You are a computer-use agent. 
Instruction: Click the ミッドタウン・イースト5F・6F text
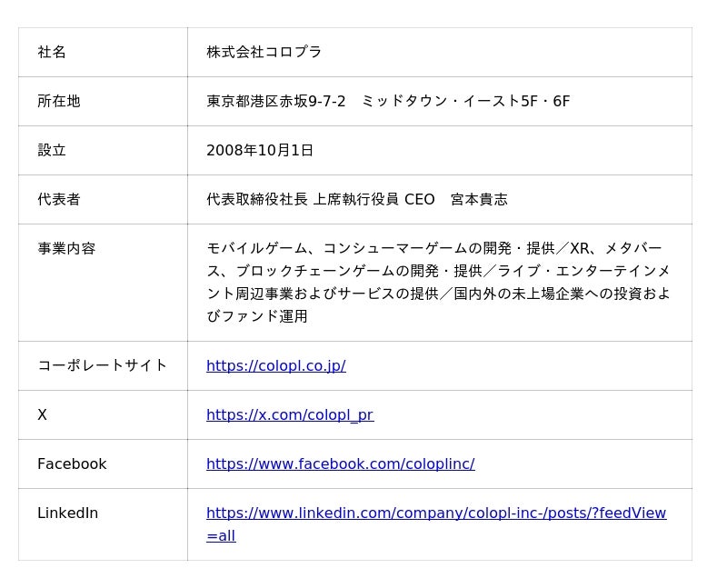point(465,101)
